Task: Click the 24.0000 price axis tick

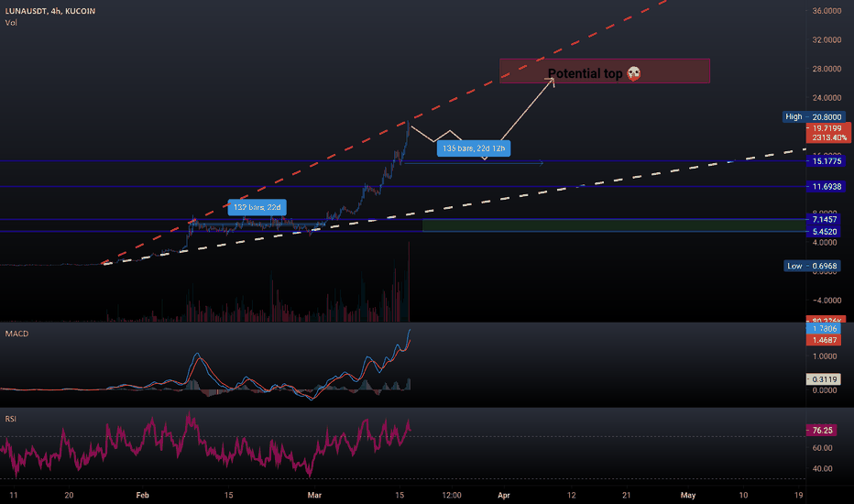Action: click(827, 97)
